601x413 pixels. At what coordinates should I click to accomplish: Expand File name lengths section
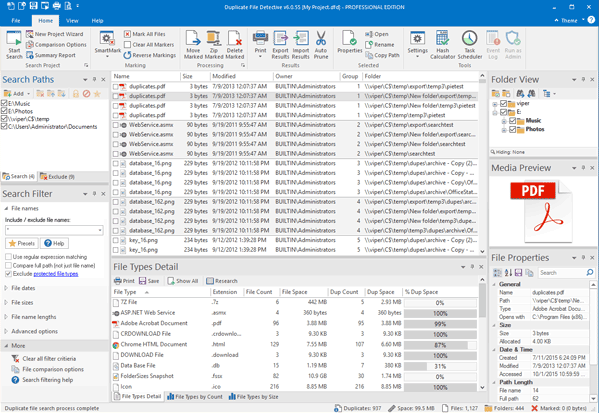6,317
